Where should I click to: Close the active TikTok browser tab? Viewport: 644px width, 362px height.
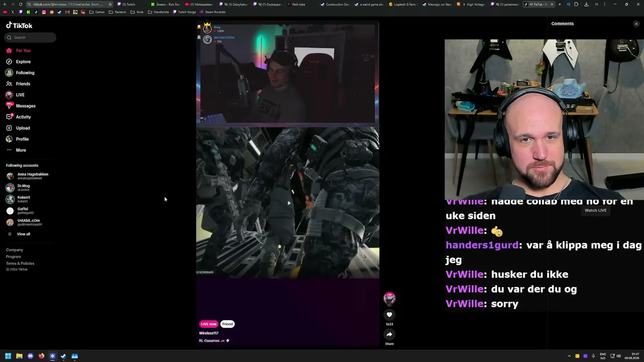552,5
